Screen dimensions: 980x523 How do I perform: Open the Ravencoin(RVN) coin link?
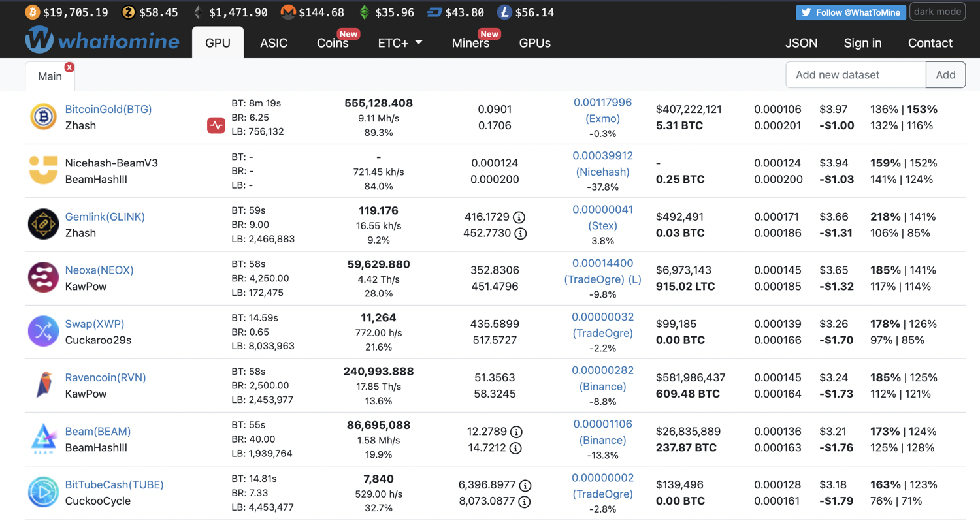pos(105,377)
